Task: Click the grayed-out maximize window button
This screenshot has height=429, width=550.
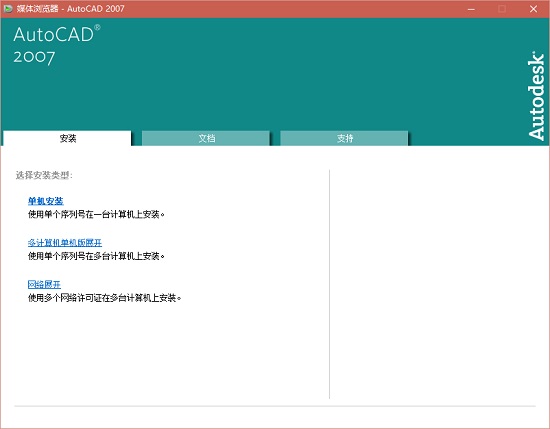Action: tap(502, 9)
